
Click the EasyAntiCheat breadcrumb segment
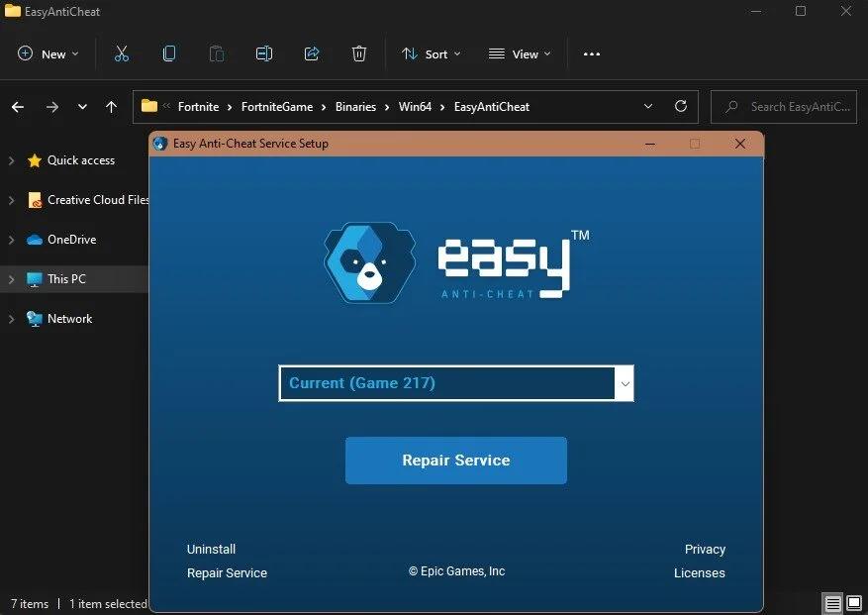[492, 106]
